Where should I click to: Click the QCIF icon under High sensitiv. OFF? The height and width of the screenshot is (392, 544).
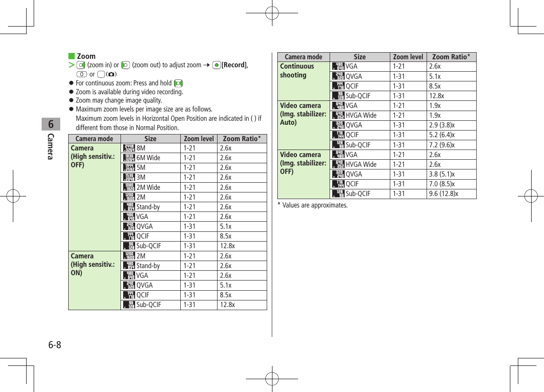click(x=128, y=236)
